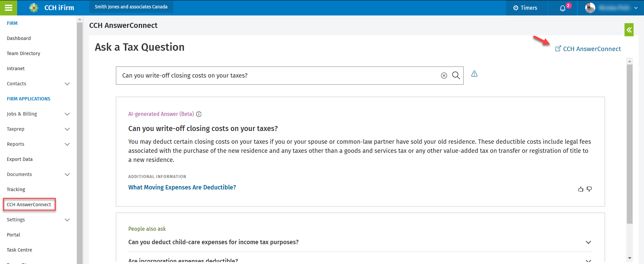This screenshot has height=264, width=644.
Task: Collapse side panel with green double-chevron
Action: click(x=629, y=30)
